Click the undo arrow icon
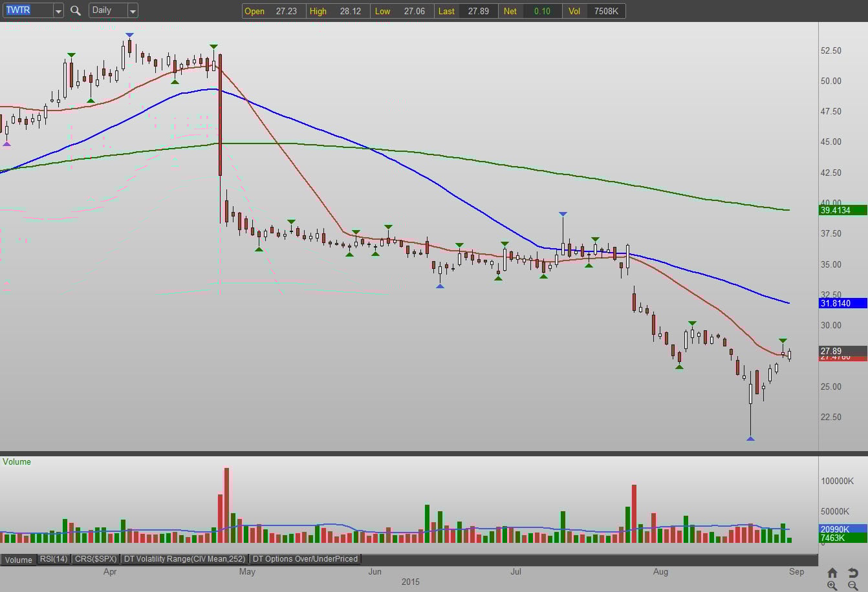The image size is (868, 592). (x=852, y=573)
